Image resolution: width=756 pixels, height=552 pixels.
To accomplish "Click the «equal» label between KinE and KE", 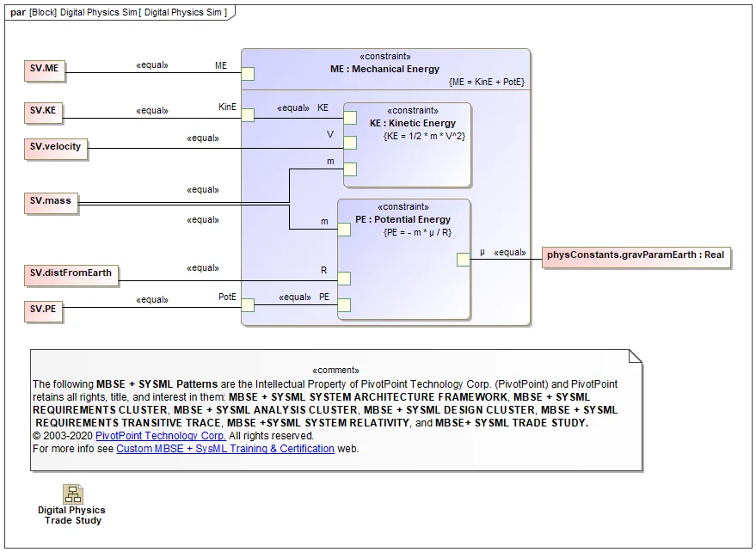I will coord(293,108).
